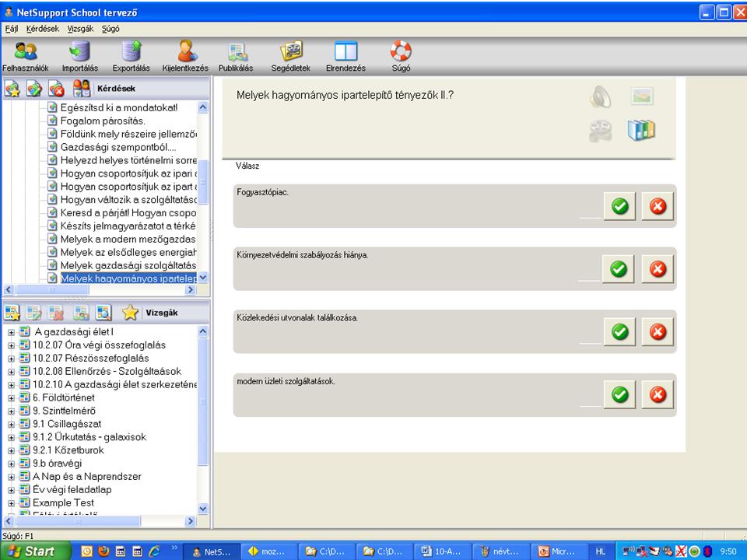
Task: Click the Kijelentkezés logout icon
Action: coord(185,52)
